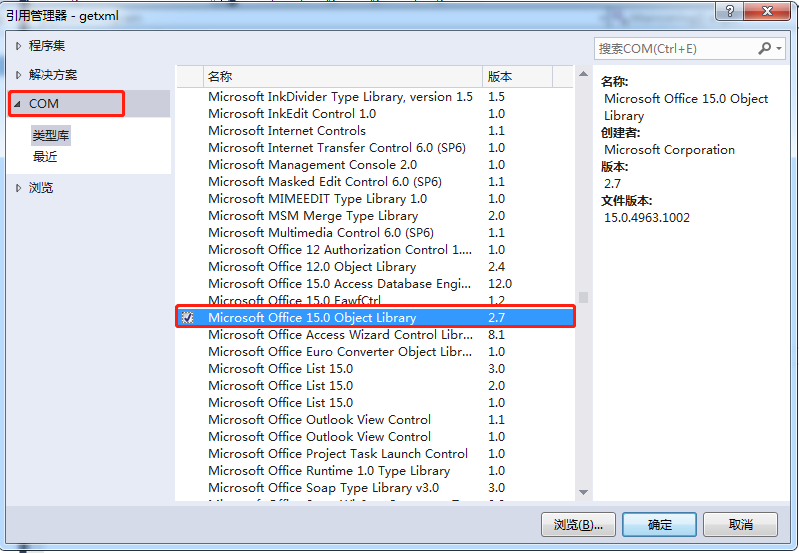Select Microsoft Office 12 Authorization Control row
This screenshot has height=553, width=799.
[x=376, y=250]
